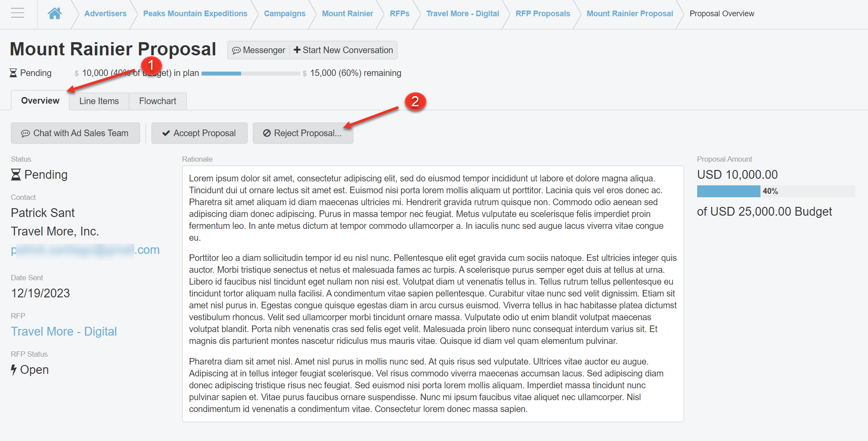Open the RFP Proposals breadcrumb

tap(542, 14)
